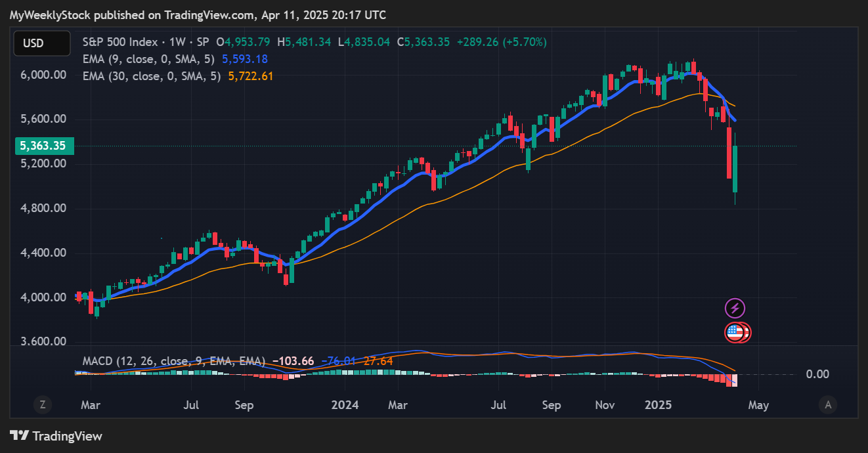This screenshot has height=453, width=868.
Task: Click the 4,800.00 price axis label
Action: (x=43, y=208)
